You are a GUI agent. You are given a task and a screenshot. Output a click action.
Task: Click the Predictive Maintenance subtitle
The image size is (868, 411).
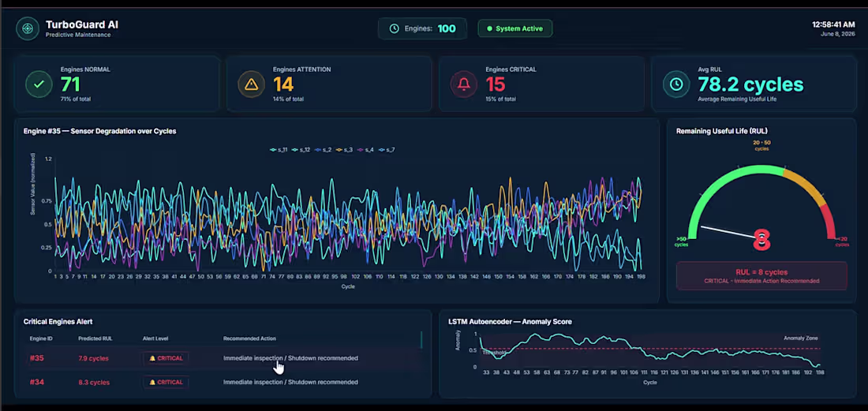(78, 35)
